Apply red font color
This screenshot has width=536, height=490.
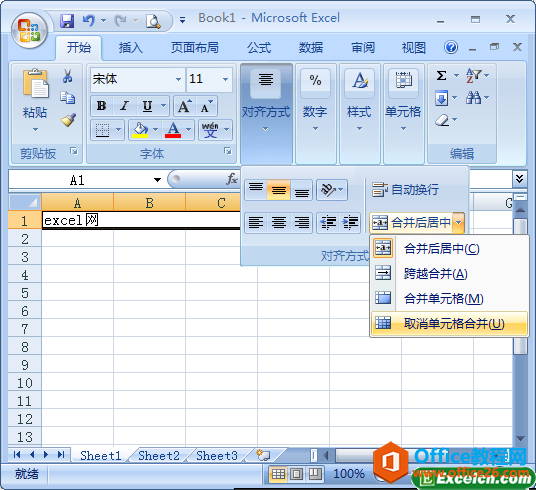click(x=173, y=130)
